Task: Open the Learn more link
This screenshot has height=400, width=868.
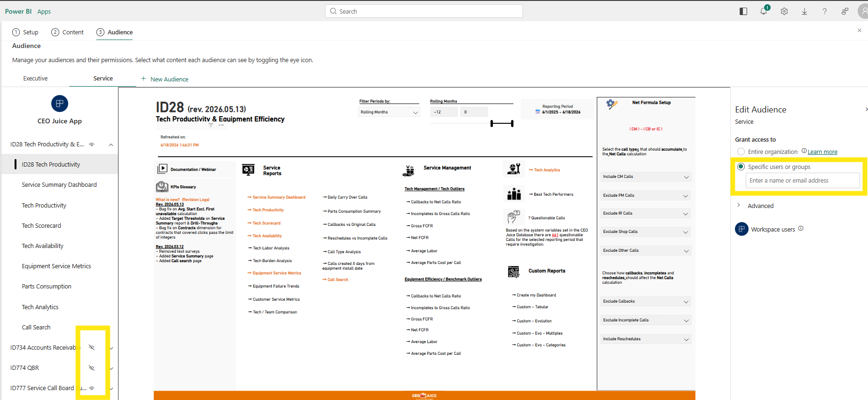Action: click(x=822, y=152)
